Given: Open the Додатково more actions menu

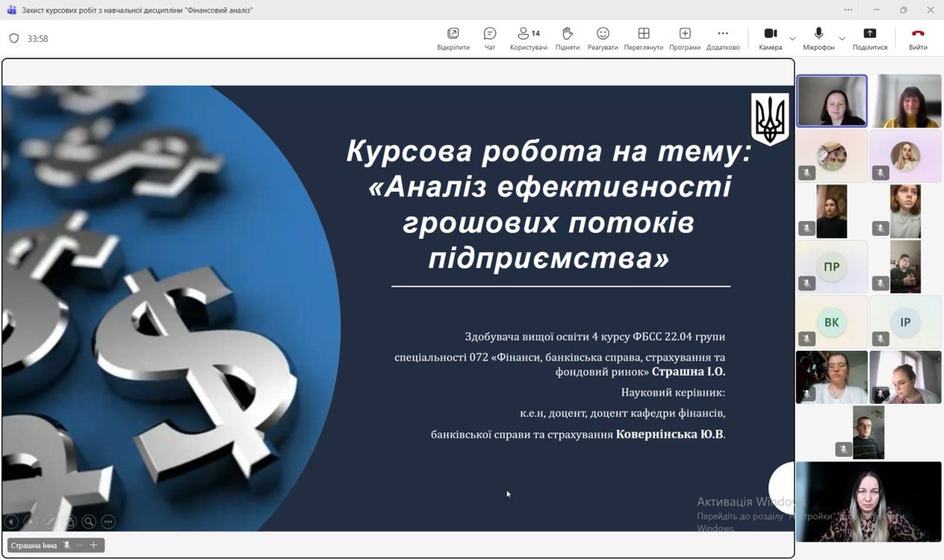Looking at the screenshot, I should [723, 38].
